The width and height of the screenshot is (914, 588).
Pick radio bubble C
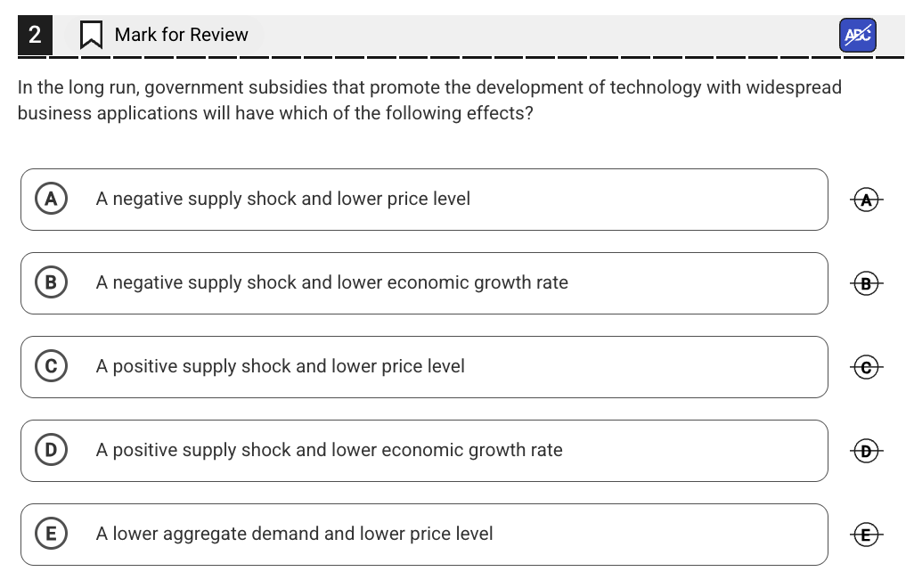51,366
